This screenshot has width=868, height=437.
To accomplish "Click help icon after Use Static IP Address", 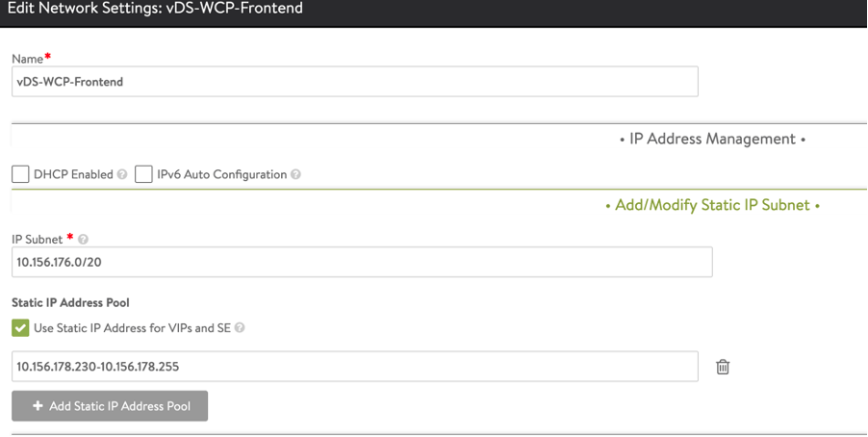I will tap(240, 328).
